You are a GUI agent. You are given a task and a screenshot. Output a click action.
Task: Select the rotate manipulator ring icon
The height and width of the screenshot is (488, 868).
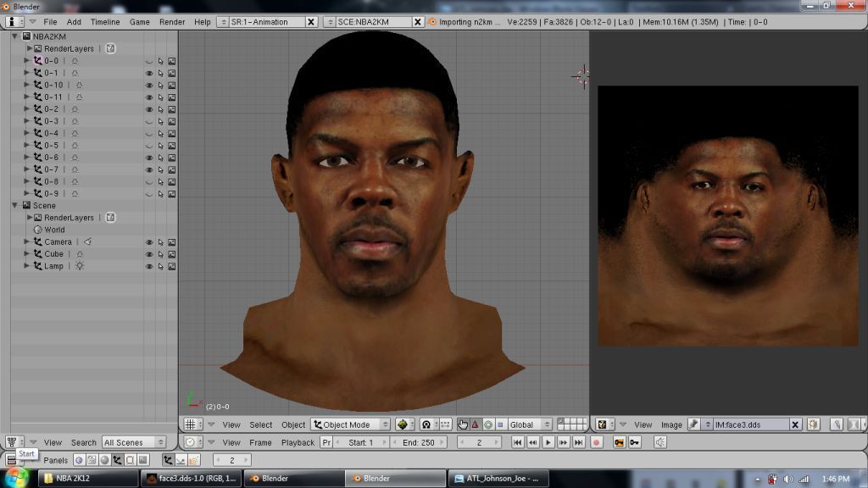point(487,424)
